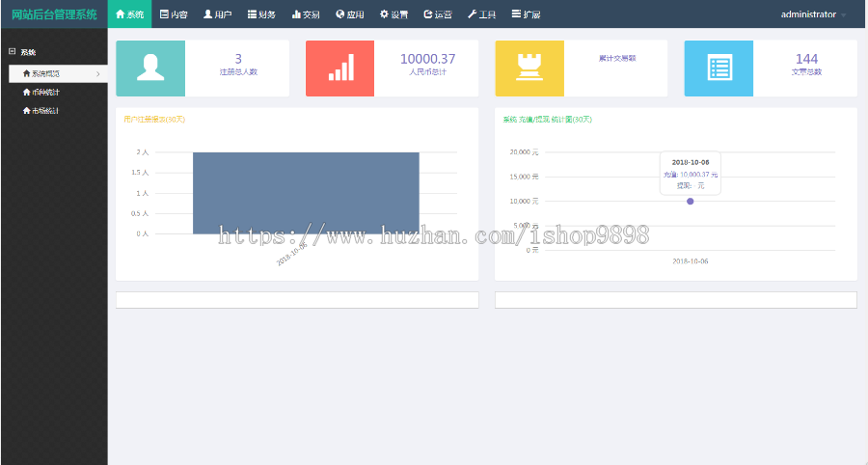
Task: Open the administrator account dropdown
Action: tap(813, 14)
